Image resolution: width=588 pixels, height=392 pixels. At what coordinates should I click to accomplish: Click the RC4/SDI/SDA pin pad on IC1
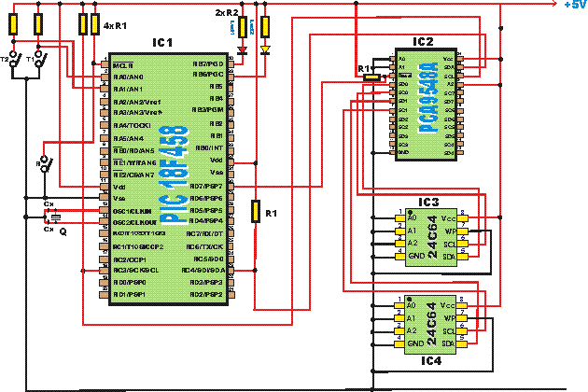coord(231,271)
